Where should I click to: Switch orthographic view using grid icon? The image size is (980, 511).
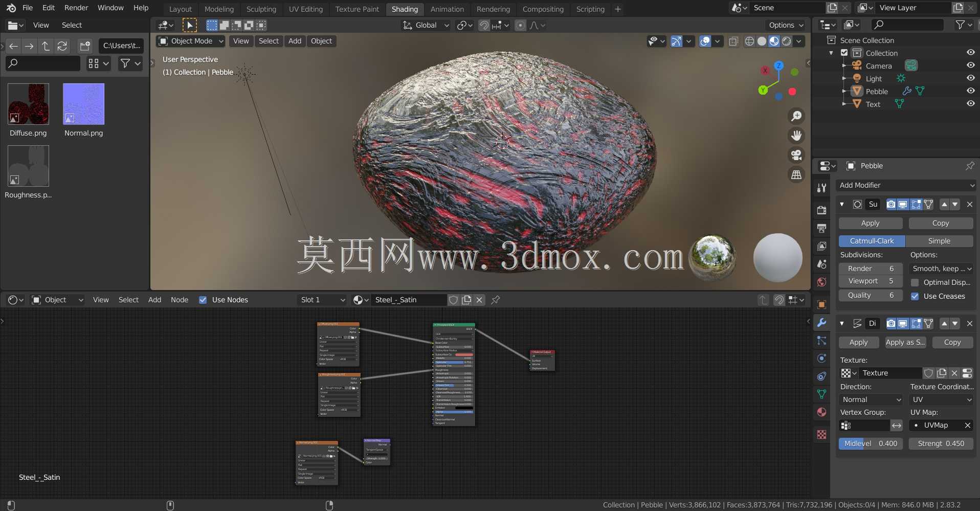796,174
